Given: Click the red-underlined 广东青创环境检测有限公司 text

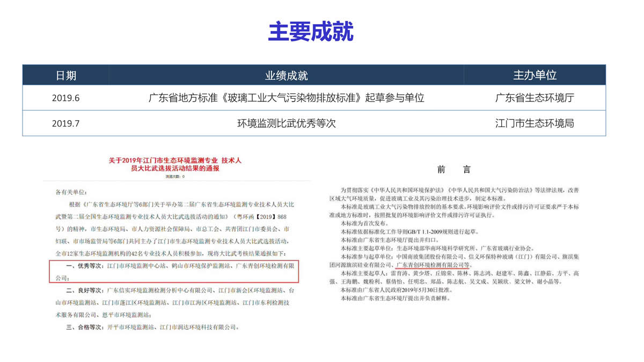Looking at the screenshot, I should coord(433,264).
